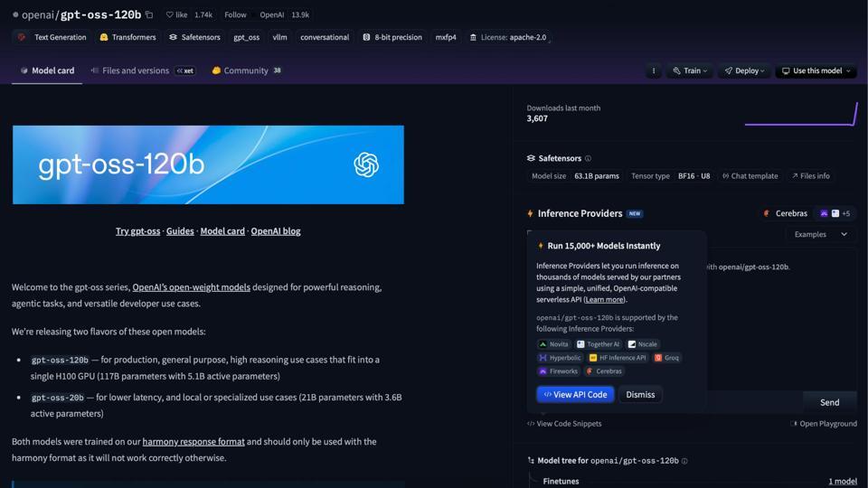Image resolution: width=868 pixels, height=488 pixels.
Task: Open the three-dot more options menu
Action: coord(653,70)
